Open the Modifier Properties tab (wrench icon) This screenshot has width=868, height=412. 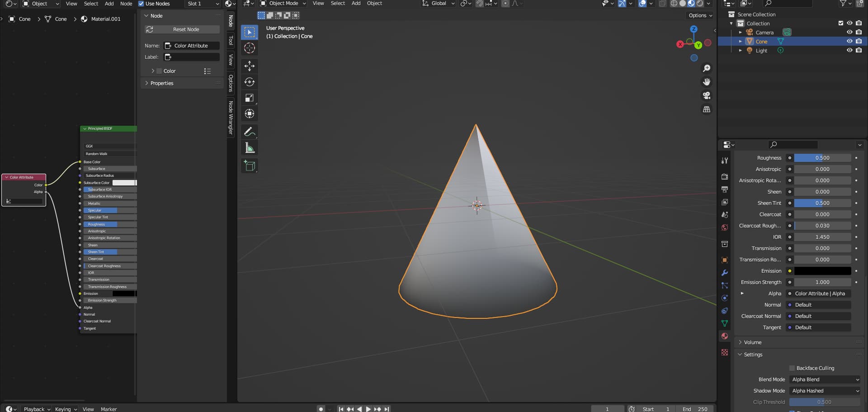point(724,273)
